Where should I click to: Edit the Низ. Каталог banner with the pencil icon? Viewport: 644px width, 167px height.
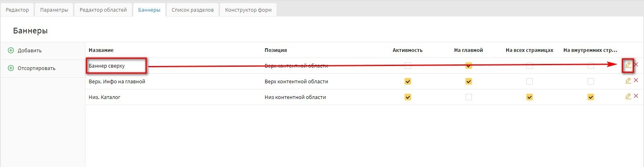628,96
